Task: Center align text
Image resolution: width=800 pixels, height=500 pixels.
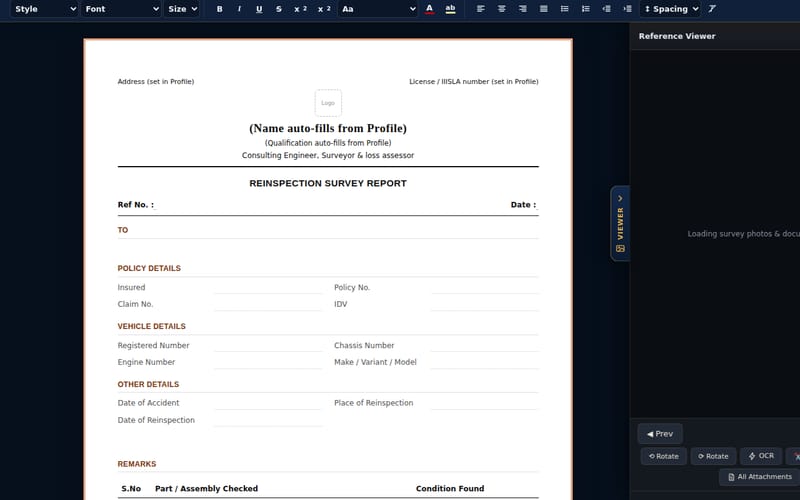Action: tap(502, 9)
